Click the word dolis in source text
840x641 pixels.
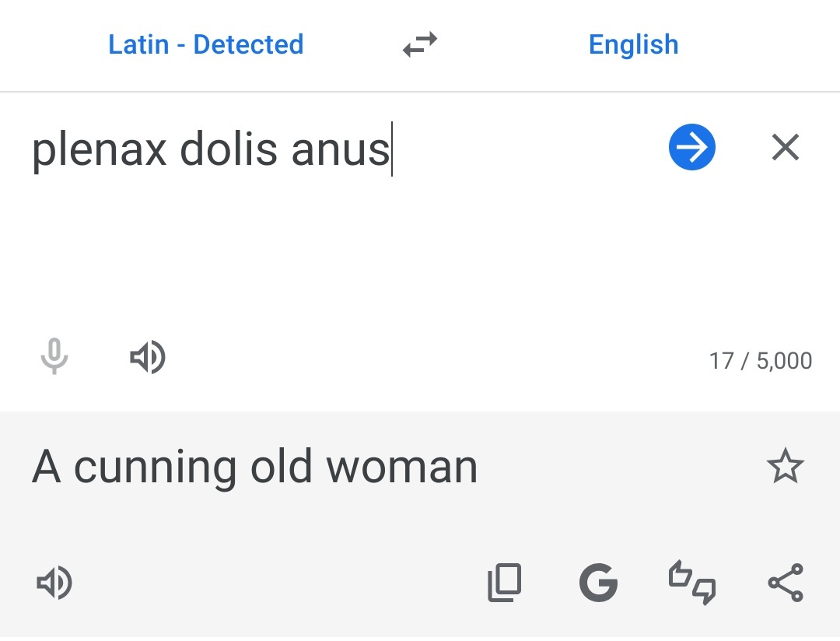[x=229, y=148]
